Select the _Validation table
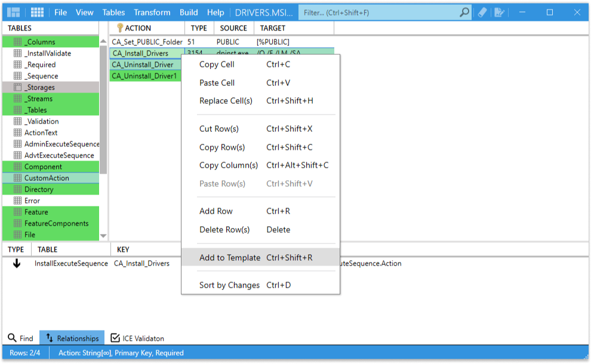The width and height of the screenshot is (591, 364). pyautogui.click(x=51, y=121)
